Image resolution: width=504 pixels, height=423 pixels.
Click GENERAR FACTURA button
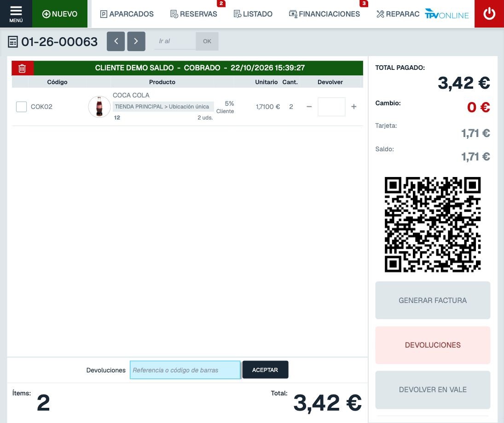pos(433,300)
